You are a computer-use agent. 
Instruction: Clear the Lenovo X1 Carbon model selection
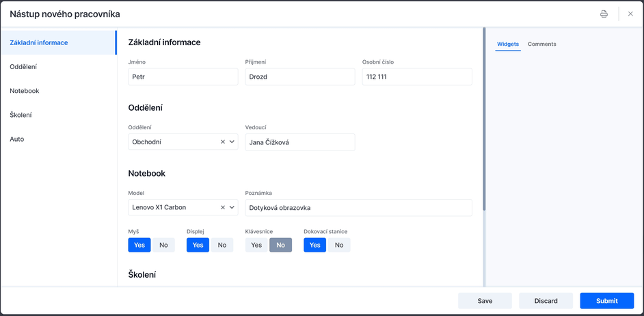point(223,207)
